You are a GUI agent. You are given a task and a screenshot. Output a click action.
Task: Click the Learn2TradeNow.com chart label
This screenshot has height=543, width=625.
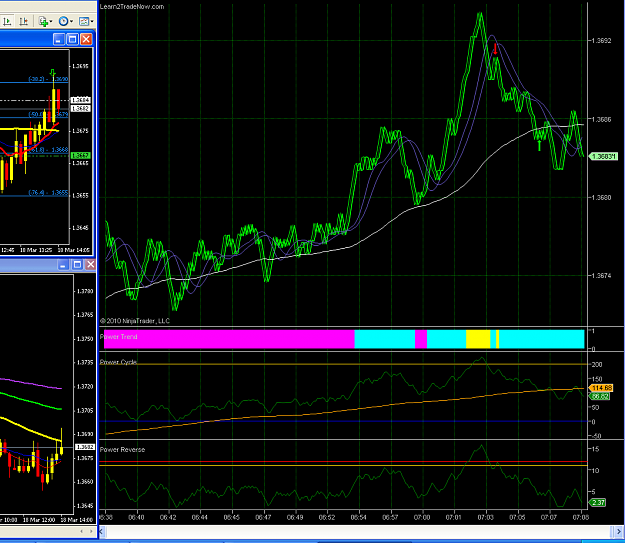click(132, 6)
